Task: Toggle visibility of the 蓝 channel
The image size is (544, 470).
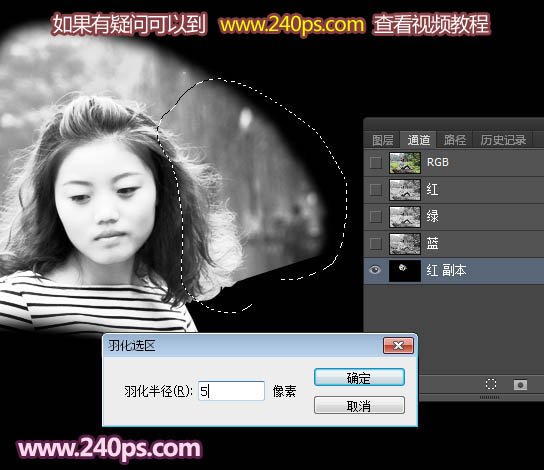Action: [x=375, y=243]
